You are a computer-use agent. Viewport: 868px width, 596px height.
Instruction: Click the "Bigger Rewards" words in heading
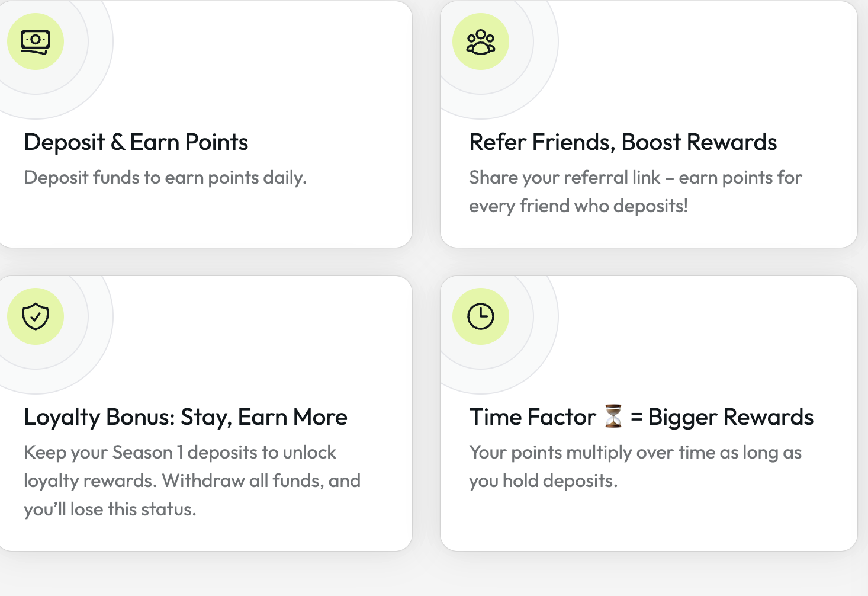(731, 418)
